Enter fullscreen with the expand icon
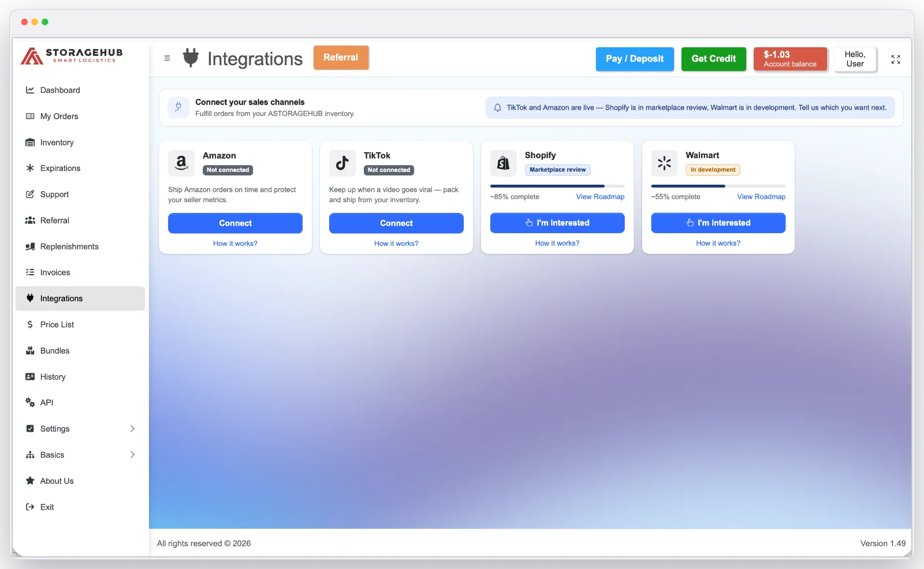Screen dimensions: 924x569 pos(896,59)
